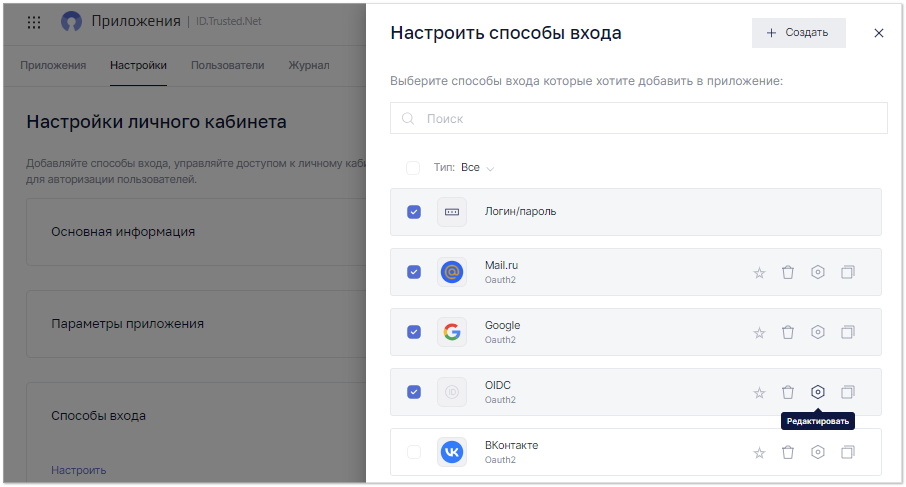Delete the Mail.ru login method
Viewport: 906px width, 487px height.
788,272
